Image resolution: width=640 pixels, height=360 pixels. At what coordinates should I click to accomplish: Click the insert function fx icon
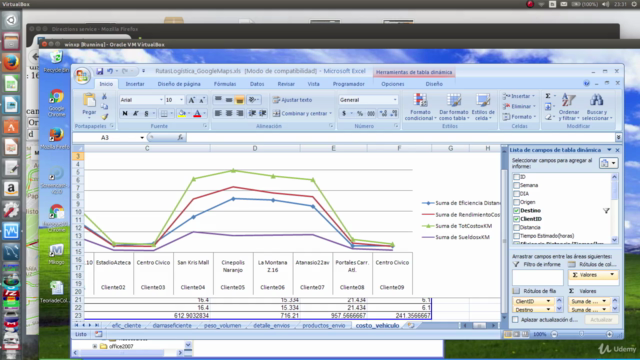click(180, 138)
